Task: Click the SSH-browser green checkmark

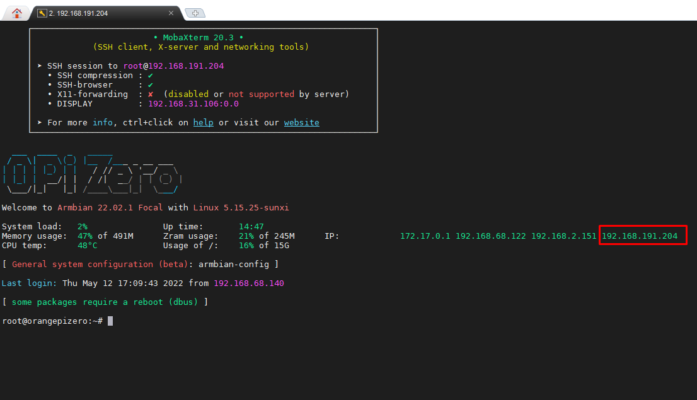Action: [150, 85]
